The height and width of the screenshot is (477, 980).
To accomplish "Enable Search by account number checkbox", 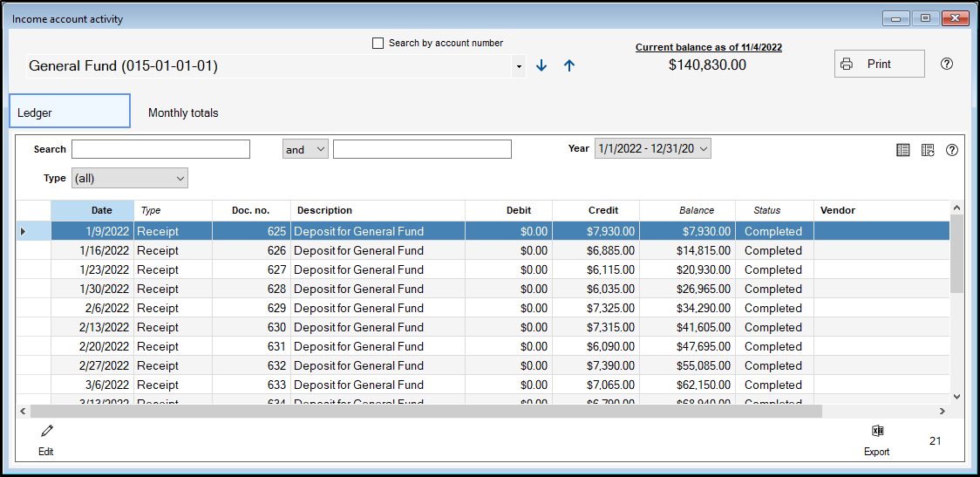I will click(378, 44).
